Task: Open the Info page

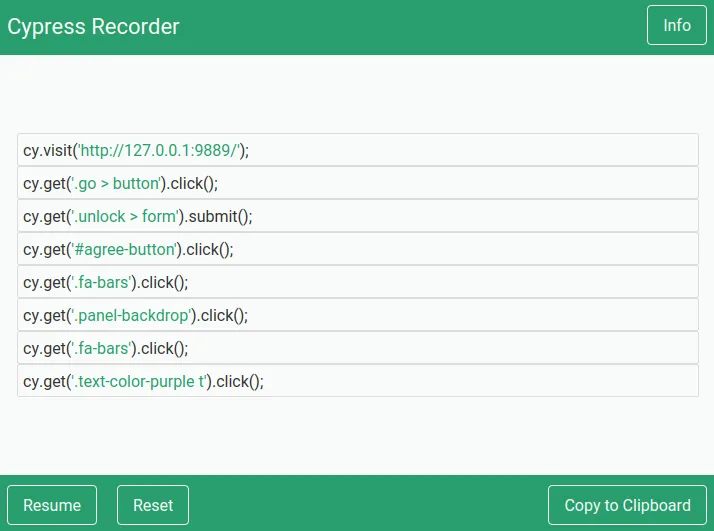Action: [676, 26]
